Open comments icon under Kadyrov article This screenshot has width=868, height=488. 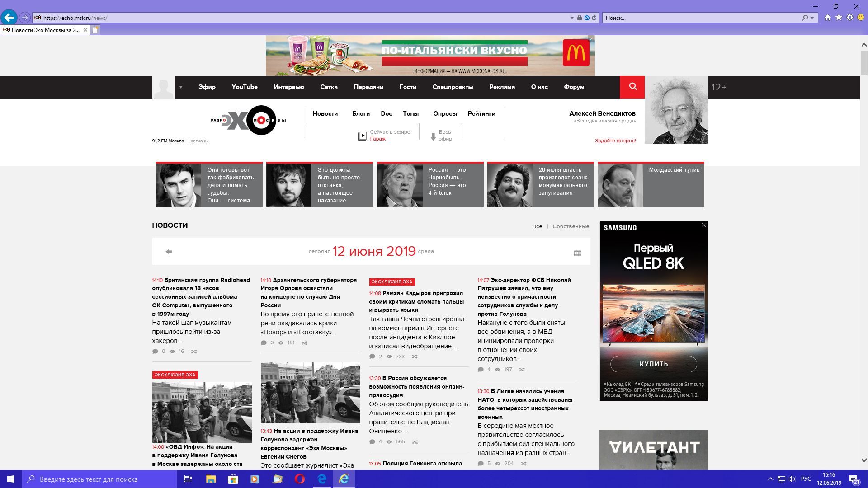pyautogui.click(x=372, y=357)
